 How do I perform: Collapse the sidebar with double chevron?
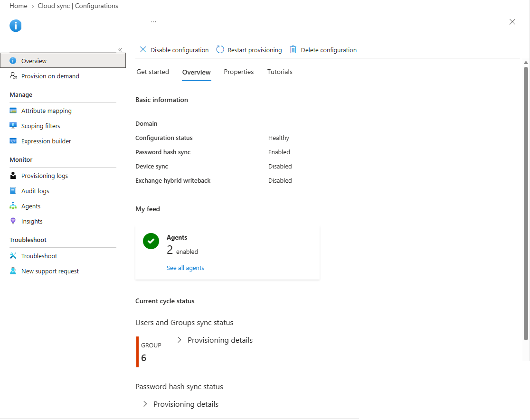pyautogui.click(x=120, y=50)
